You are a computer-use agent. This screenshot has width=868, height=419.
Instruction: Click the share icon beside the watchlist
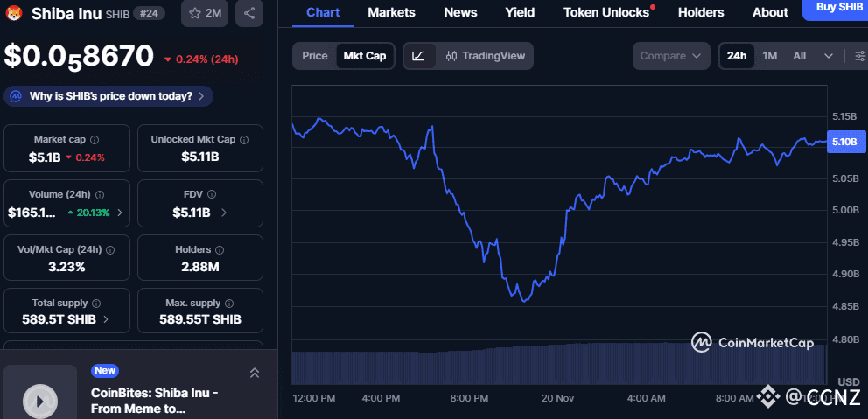(249, 13)
